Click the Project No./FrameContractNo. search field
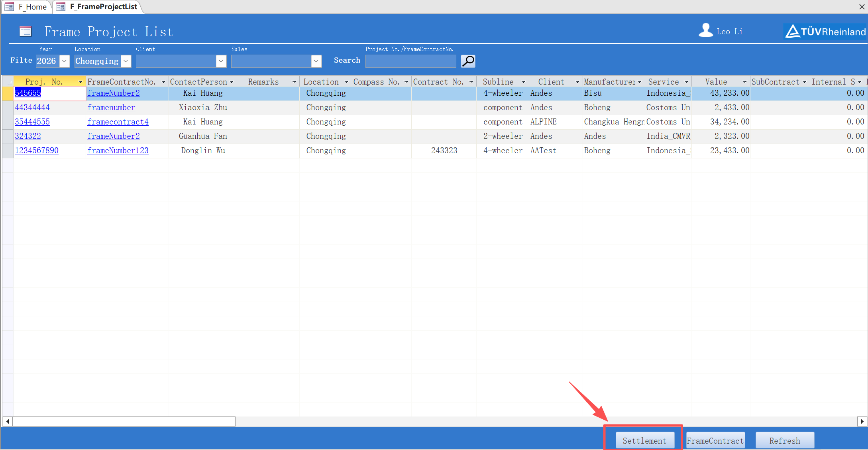Screen dimensions: 868x450 [x=410, y=61]
